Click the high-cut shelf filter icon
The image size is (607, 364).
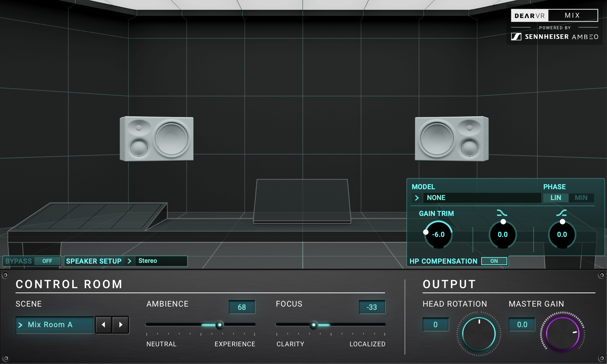[x=502, y=213]
